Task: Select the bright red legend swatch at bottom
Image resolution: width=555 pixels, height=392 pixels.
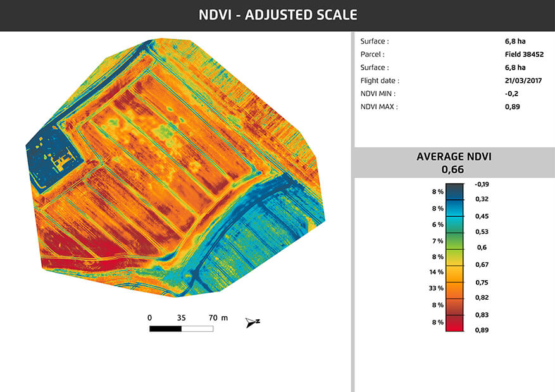Action: 454,322
